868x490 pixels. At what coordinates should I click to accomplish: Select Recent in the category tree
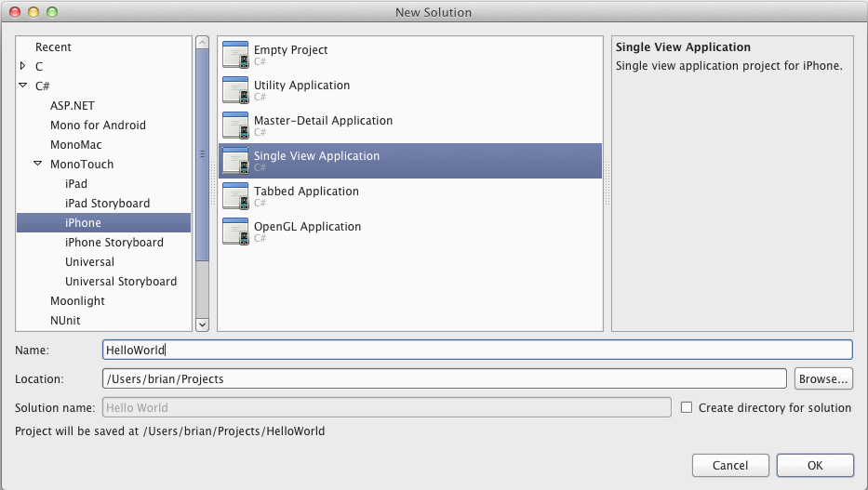pyautogui.click(x=53, y=47)
